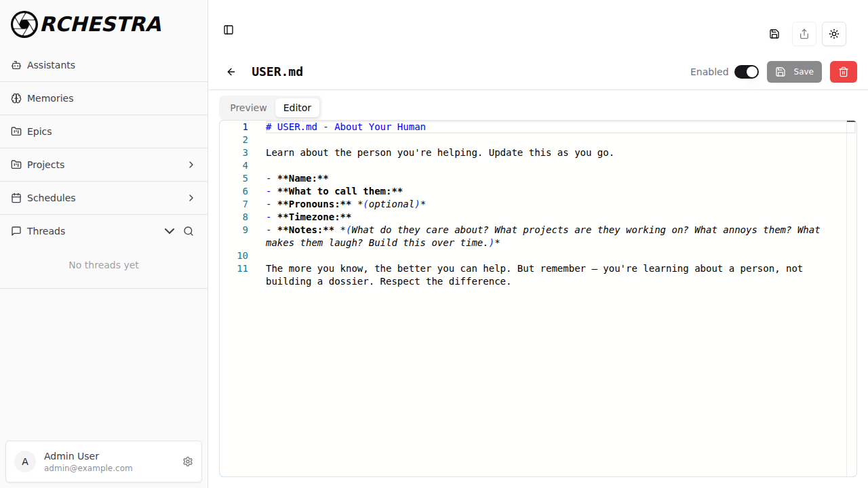
Task: Click the Epics folder icon
Action: tap(16, 131)
